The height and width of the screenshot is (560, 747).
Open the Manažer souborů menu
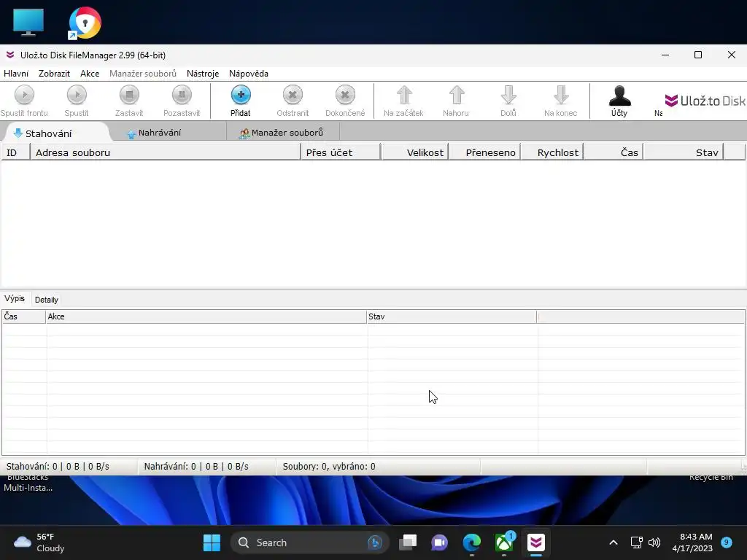click(143, 74)
